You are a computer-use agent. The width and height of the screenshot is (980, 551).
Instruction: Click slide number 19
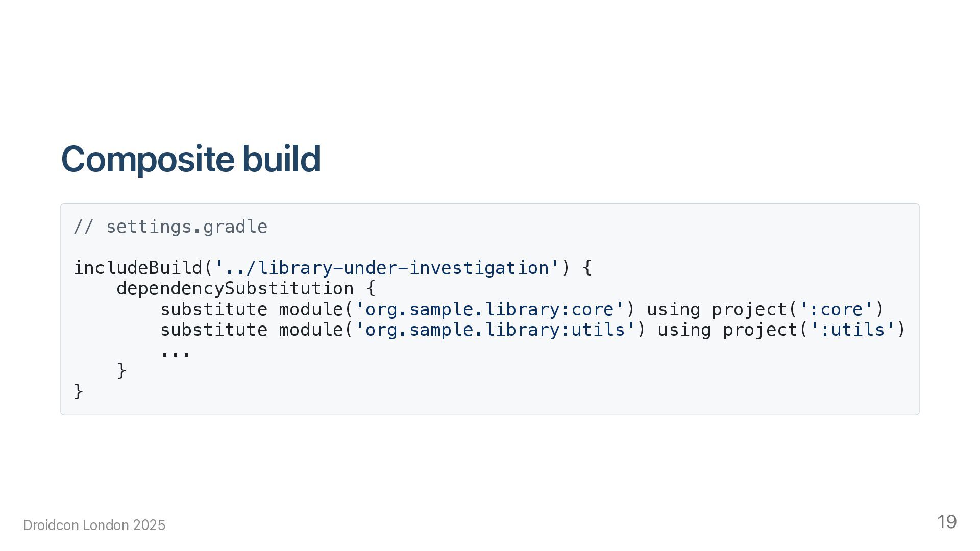coord(946,522)
